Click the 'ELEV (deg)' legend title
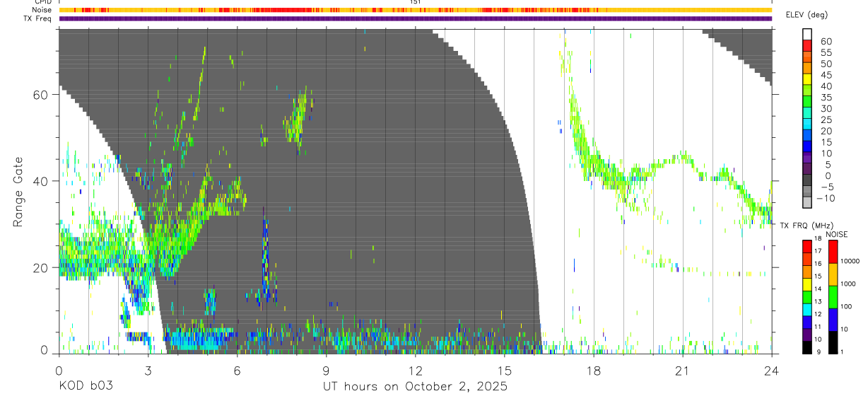 [x=806, y=16]
